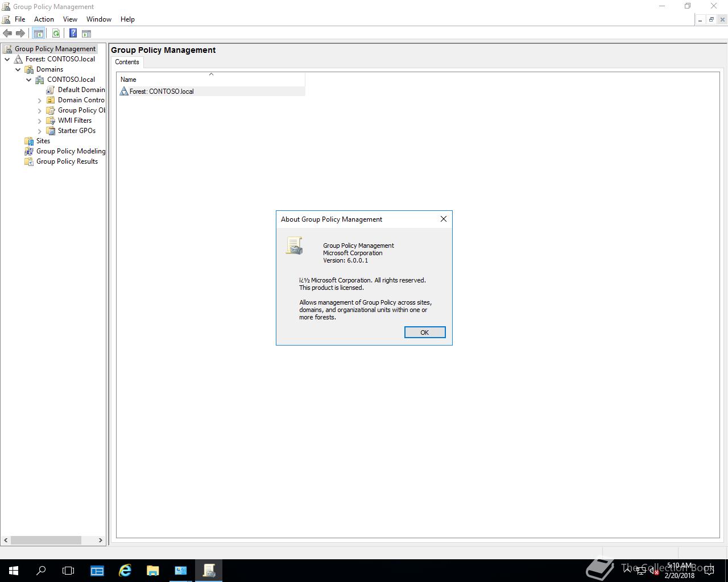Click the taskbar Search magnifier icon
728x582 pixels.
41,571
